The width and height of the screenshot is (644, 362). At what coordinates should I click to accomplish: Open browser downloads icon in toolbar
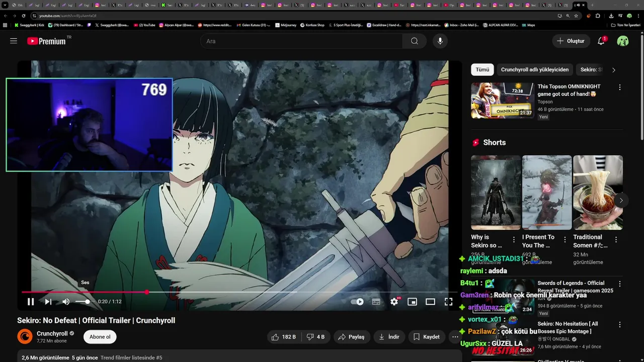pos(611,16)
